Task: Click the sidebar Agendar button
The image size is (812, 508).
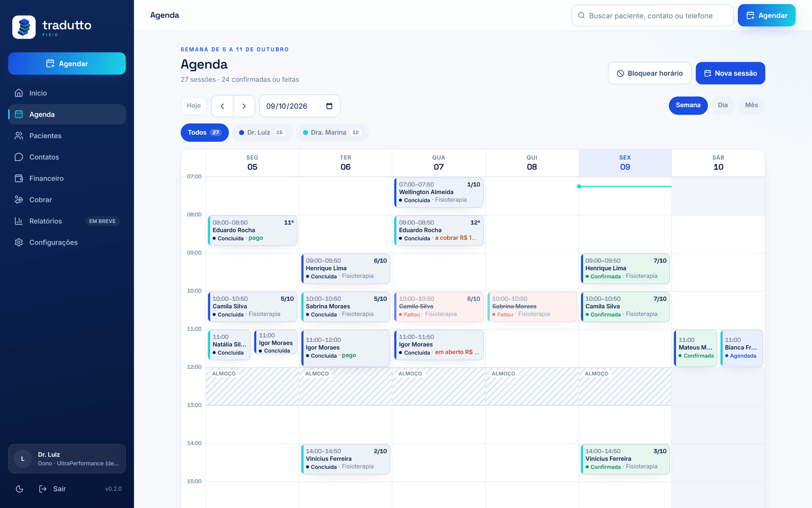Action: click(67, 63)
